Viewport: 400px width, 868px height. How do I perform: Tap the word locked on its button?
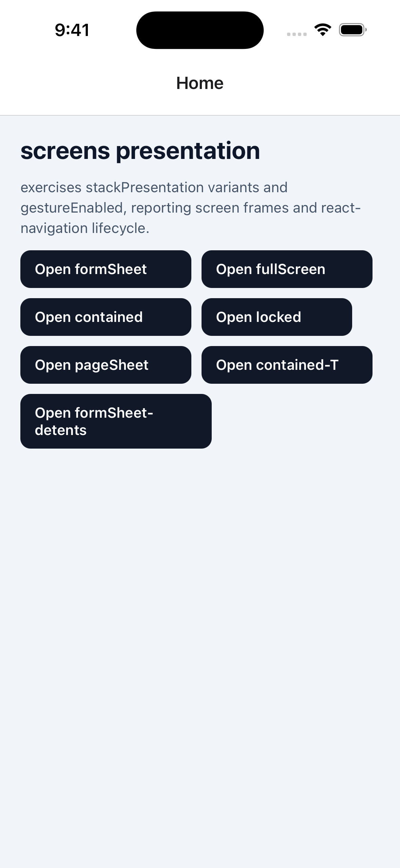click(279, 317)
